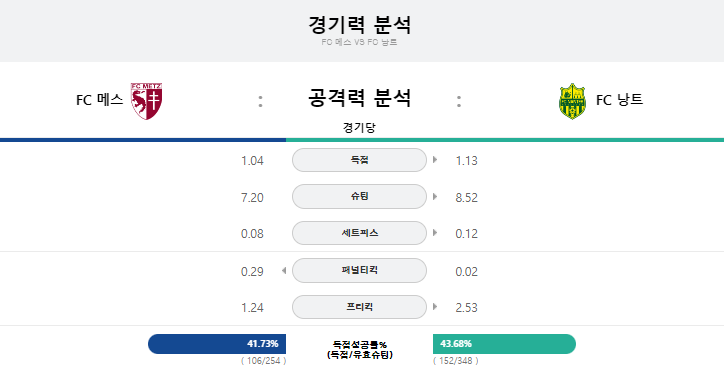
Task: Click the blue 41.73% success rate bar
Action: [x=217, y=344]
